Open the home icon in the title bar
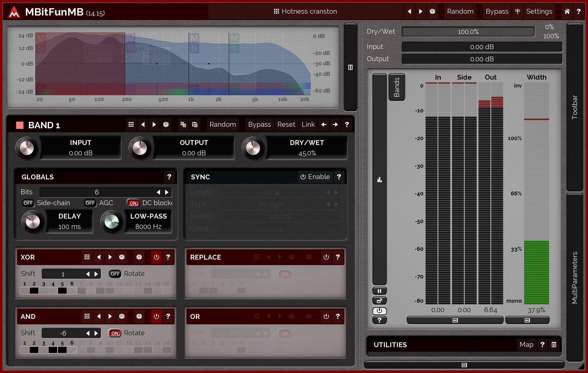The height and width of the screenshot is (373, 588). click(x=567, y=12)
